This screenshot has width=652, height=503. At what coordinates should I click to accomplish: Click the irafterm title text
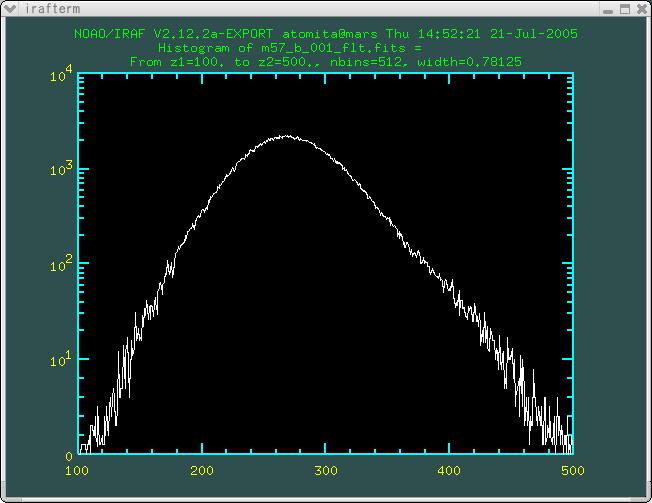[x=52, y=9]
